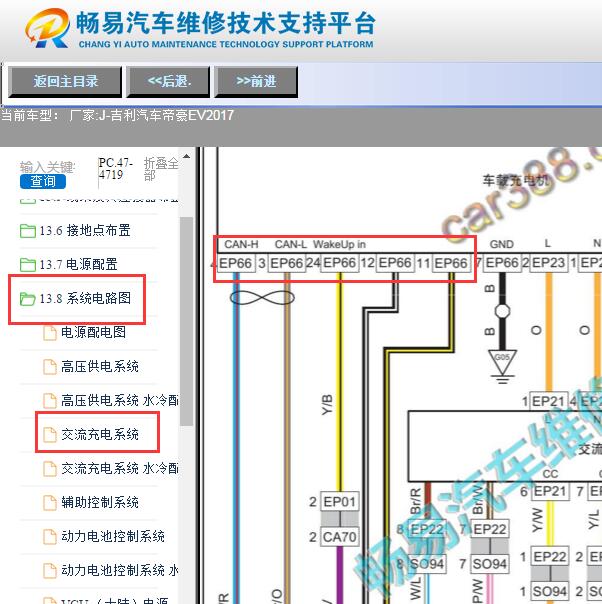The height and width of the screenshot is (604, 602).
Task: Go forward with the >>前进 button
Action: [x=256, y=81]
